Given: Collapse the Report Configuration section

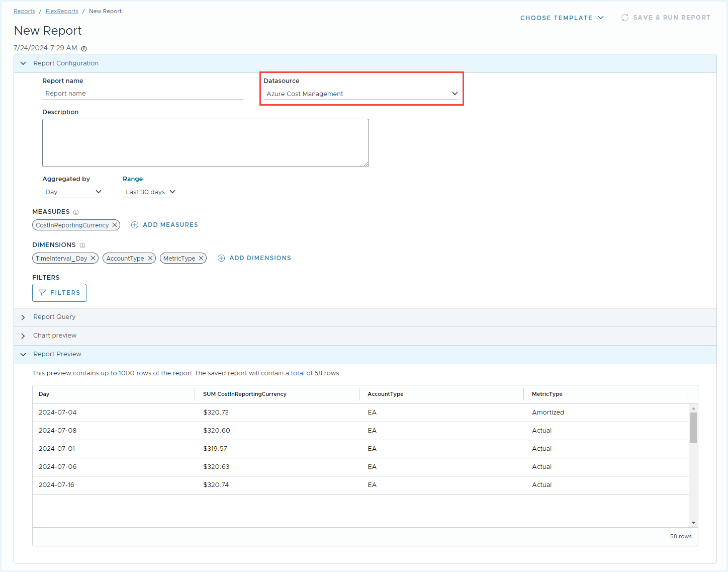Looking at the screenshot, I should click(23, 63).
